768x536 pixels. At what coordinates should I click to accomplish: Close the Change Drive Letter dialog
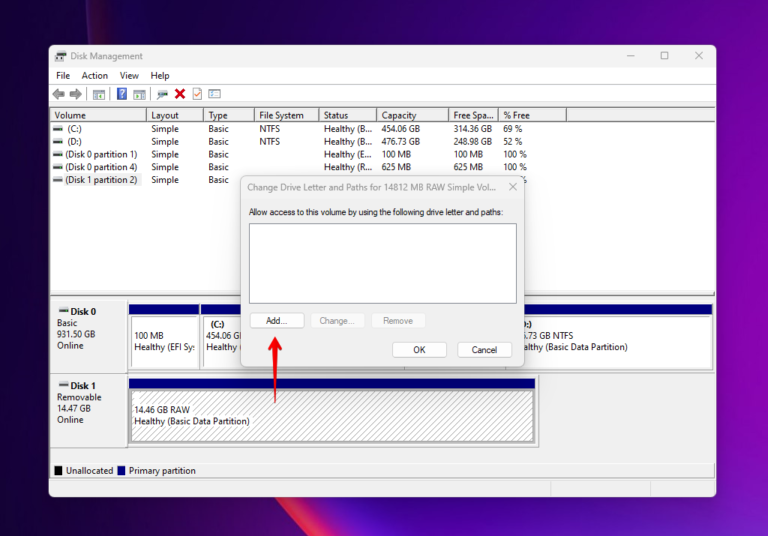pyautogui.click(x=513, y=187)
